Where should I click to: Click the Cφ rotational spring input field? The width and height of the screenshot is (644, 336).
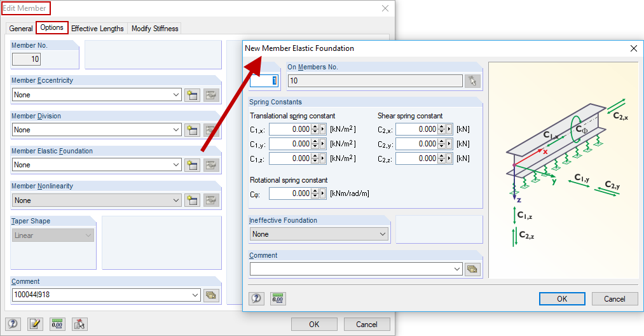point(291,193)
